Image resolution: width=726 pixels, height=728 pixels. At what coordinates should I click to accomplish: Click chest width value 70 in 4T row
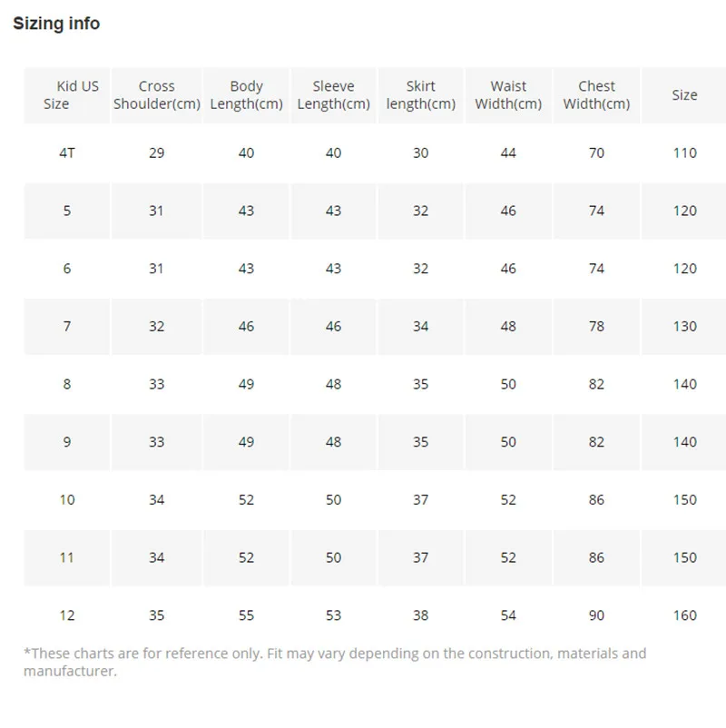pos(596,153)
